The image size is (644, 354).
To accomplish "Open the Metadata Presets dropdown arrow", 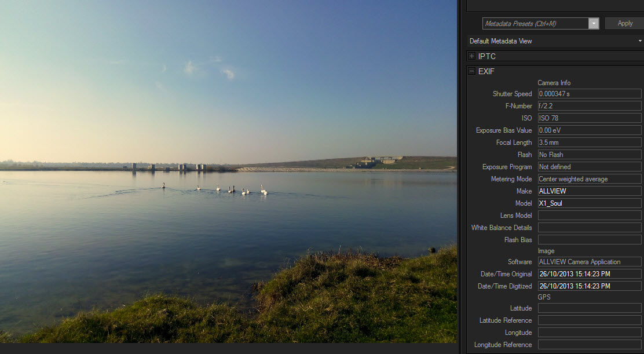I will pyautogui.click(x=594, y=23).
